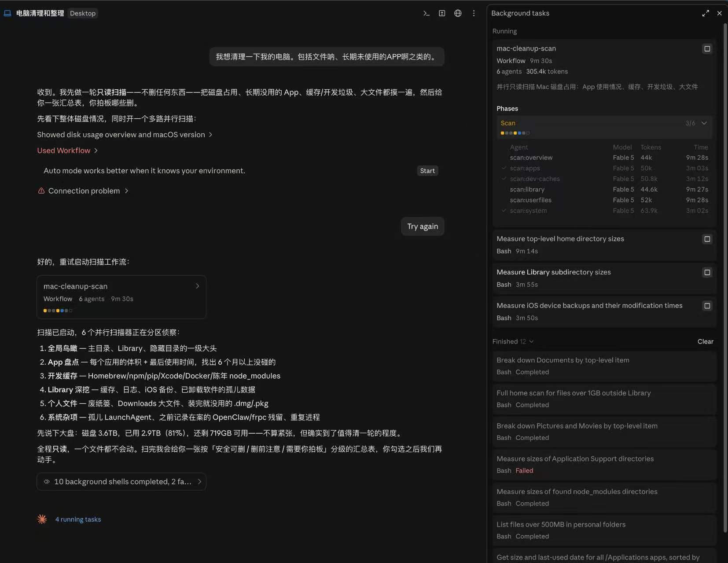Screen dimensions: 728x563
Task: Click the 305.4k tokens label
Action: point(547,72)
